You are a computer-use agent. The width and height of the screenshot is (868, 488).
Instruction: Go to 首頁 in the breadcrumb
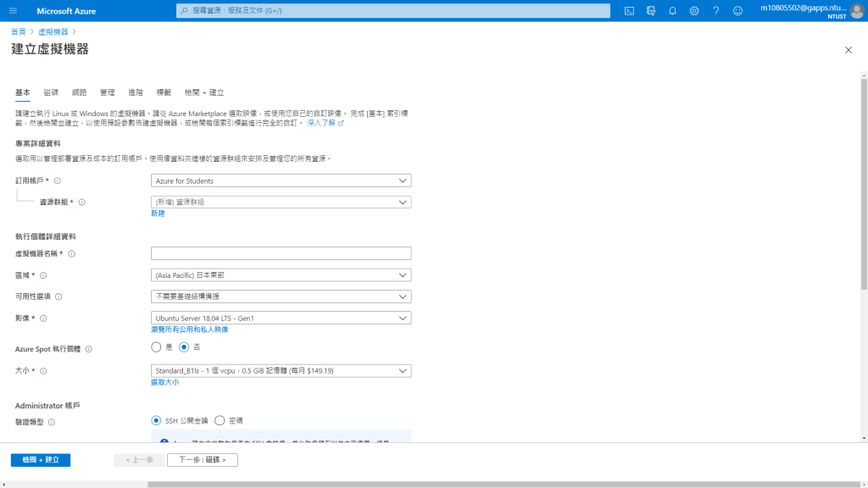coord(19,32)
